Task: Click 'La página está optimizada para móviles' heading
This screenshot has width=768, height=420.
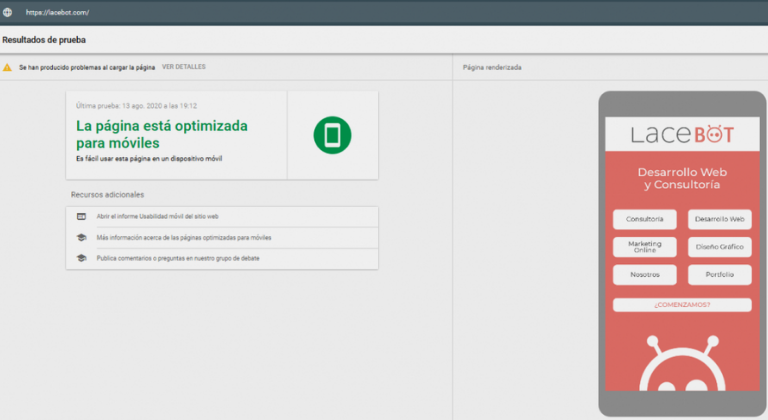Action: 162,134
